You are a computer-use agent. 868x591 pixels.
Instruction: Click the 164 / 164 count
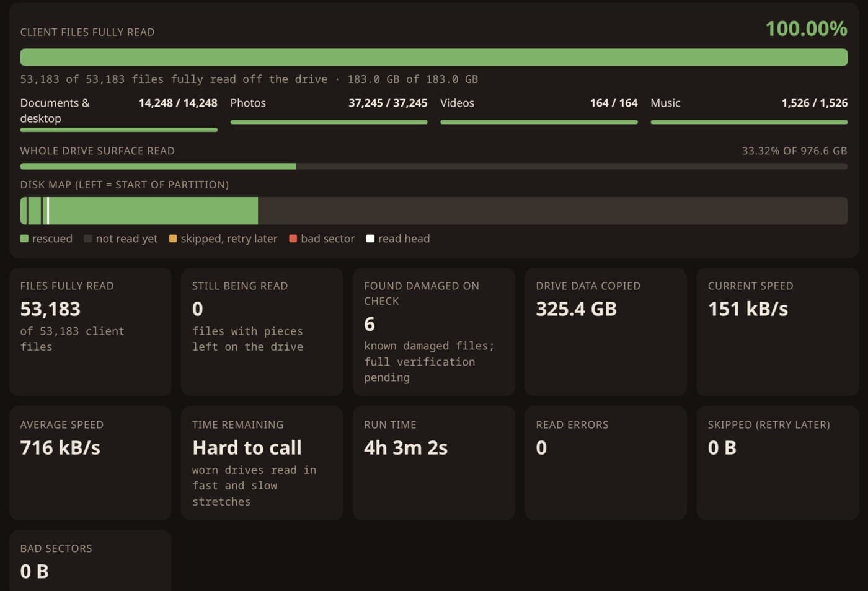click(614, 103)
